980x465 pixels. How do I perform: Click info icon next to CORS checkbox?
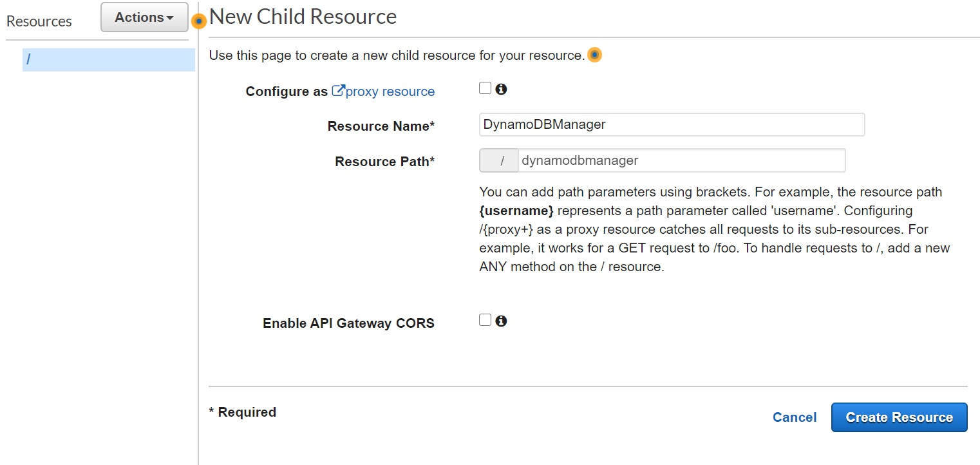[501, 321]
